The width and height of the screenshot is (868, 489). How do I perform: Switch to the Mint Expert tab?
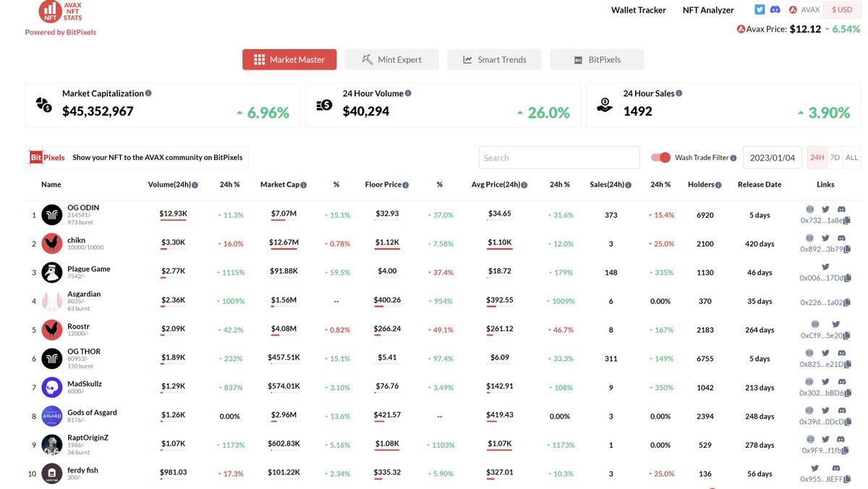[x=392, y=59]
